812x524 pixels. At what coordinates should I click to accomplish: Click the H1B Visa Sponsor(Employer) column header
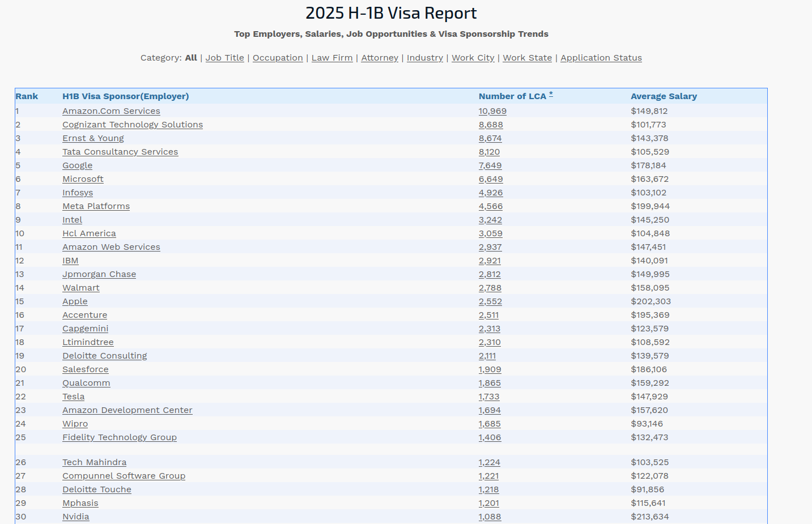coord(126,96)
